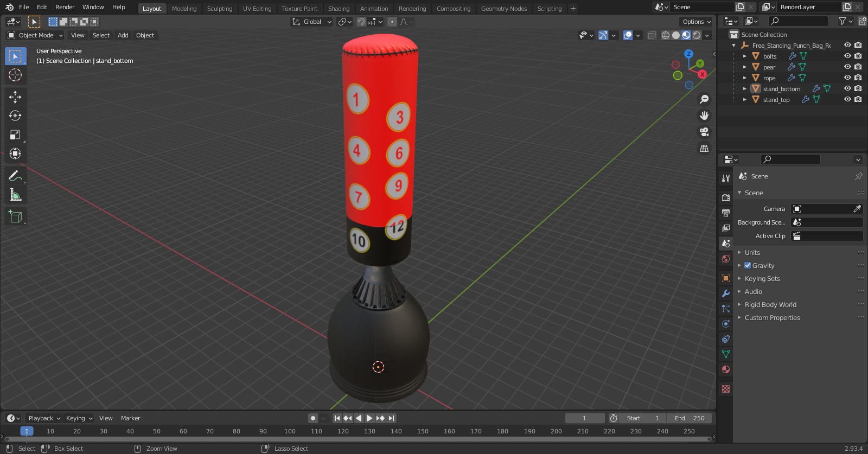Viewport: 868px width, 454px height.
Task: Click the Zoom viewport magnifier icon
Action: tap(704, 99)
